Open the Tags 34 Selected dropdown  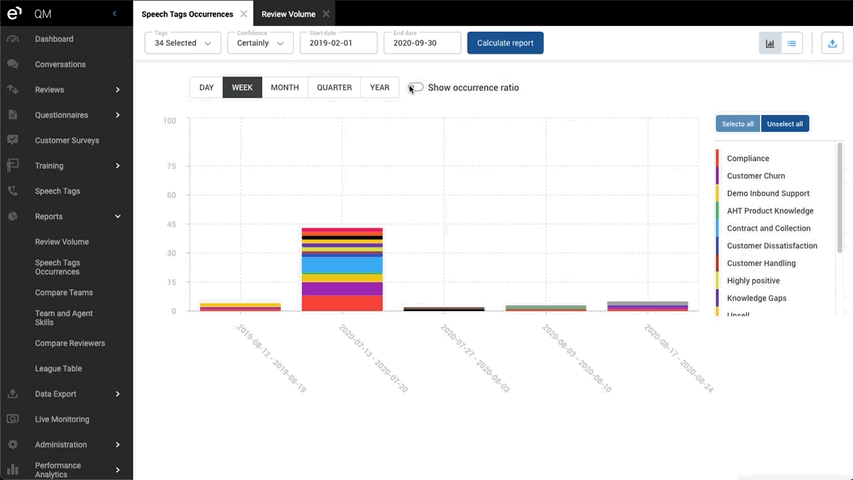click(183, 43)
